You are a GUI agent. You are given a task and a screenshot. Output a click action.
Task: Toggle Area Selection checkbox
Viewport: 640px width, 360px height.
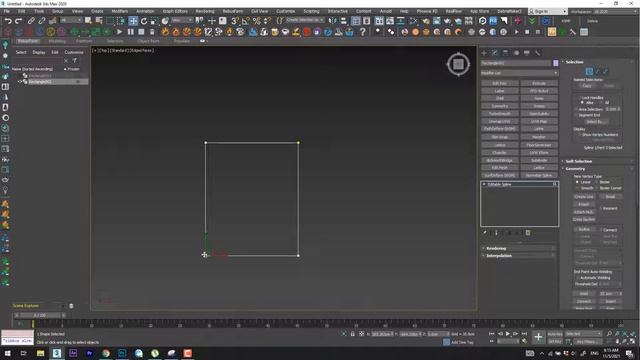tap(577, 109)
